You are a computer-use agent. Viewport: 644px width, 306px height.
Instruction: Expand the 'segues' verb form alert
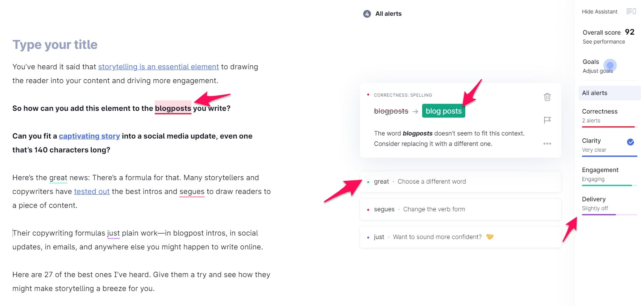tap(460, 209)
